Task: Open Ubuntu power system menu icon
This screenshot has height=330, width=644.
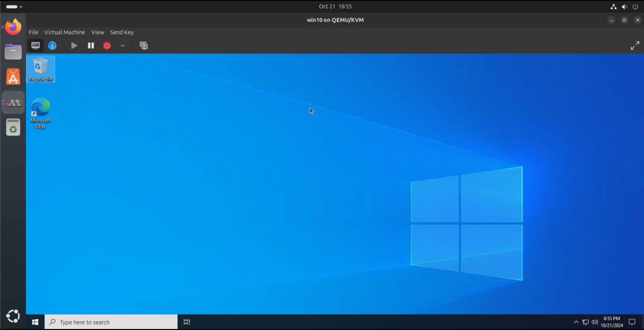Action: pos(635,7)
